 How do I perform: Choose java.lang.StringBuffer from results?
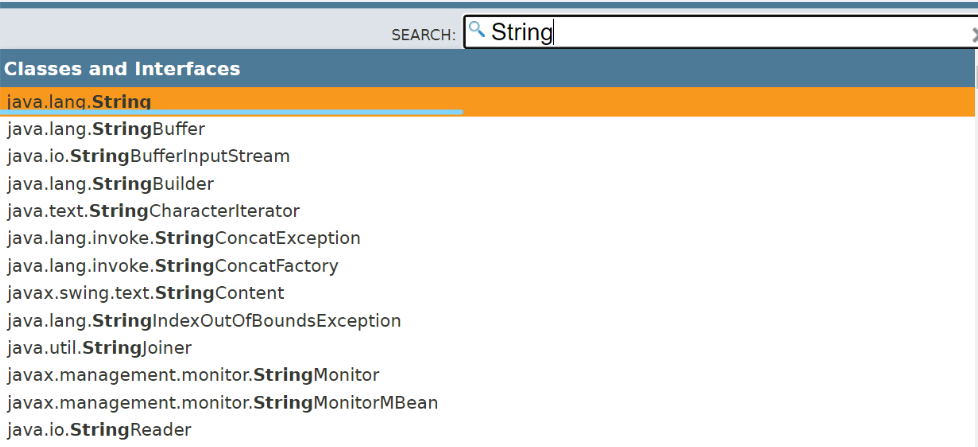(106, 129)
